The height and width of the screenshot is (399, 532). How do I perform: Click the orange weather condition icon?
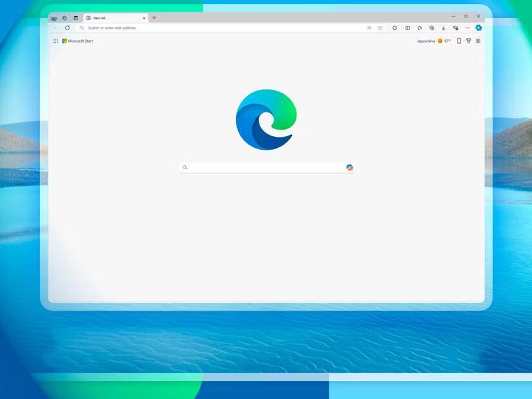(x=438, y=41)
